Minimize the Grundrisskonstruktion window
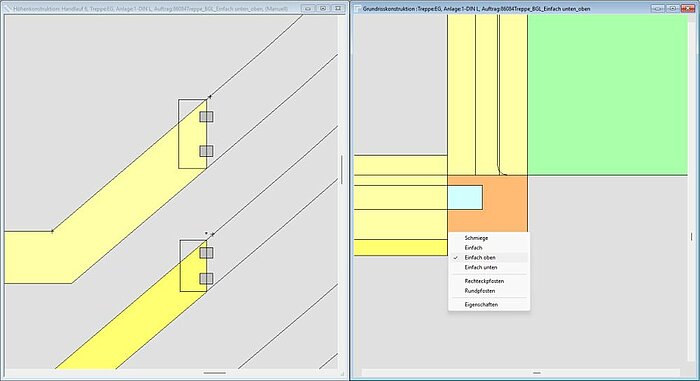Image resolution: width=700 pixels, height=381 pixels. point(658,8)
